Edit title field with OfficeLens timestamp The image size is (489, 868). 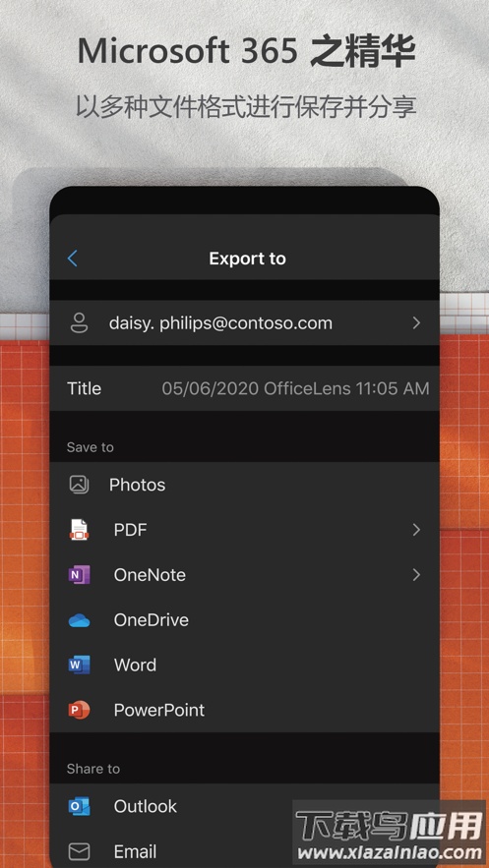(x=295, y=388)
